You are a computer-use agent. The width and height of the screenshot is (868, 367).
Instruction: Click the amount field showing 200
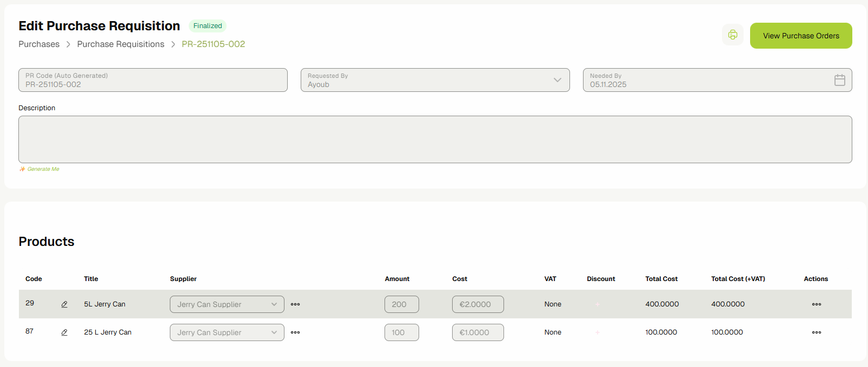[401, 304]
